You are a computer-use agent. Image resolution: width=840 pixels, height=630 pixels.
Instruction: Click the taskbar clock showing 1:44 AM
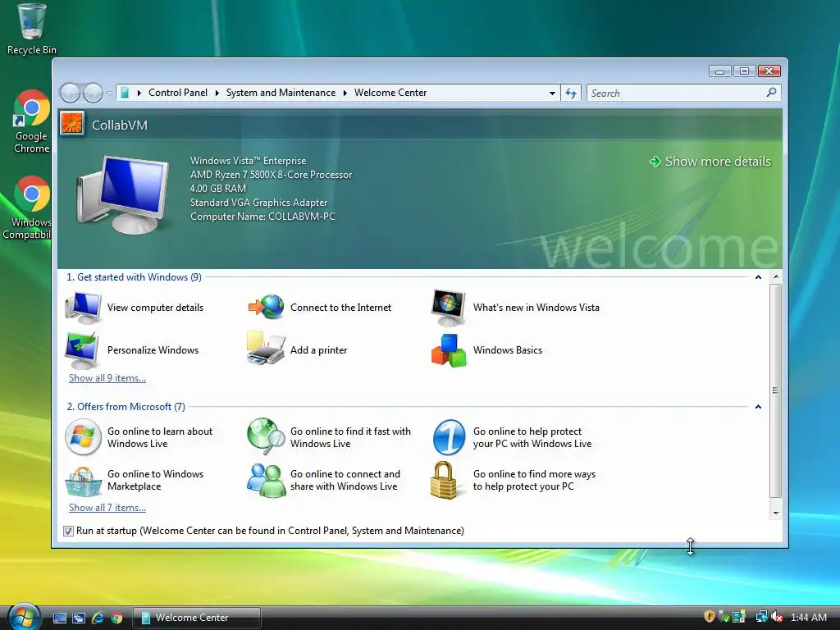pyautogui.click(x=808, y=617)
